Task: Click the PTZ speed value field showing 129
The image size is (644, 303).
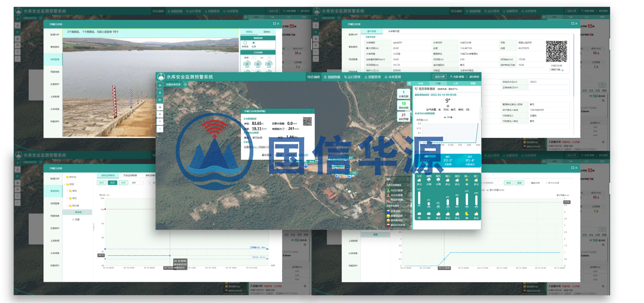Action: pos(261,57)
